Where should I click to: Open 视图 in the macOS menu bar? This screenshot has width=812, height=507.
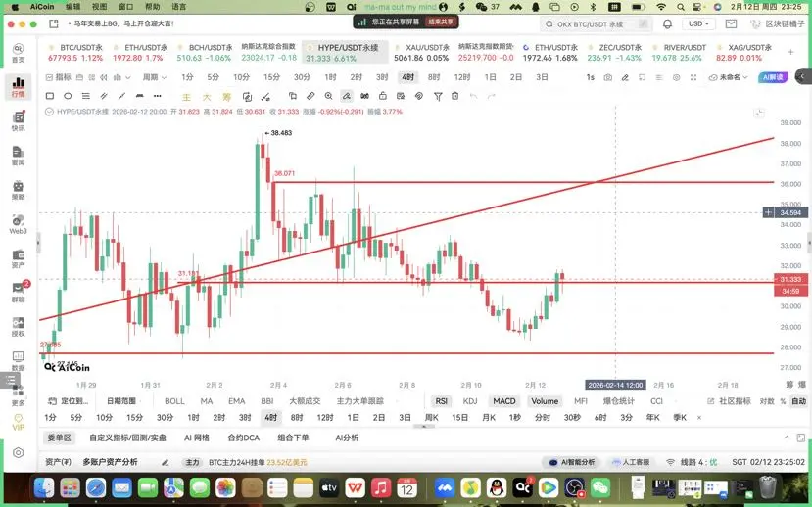100,7
